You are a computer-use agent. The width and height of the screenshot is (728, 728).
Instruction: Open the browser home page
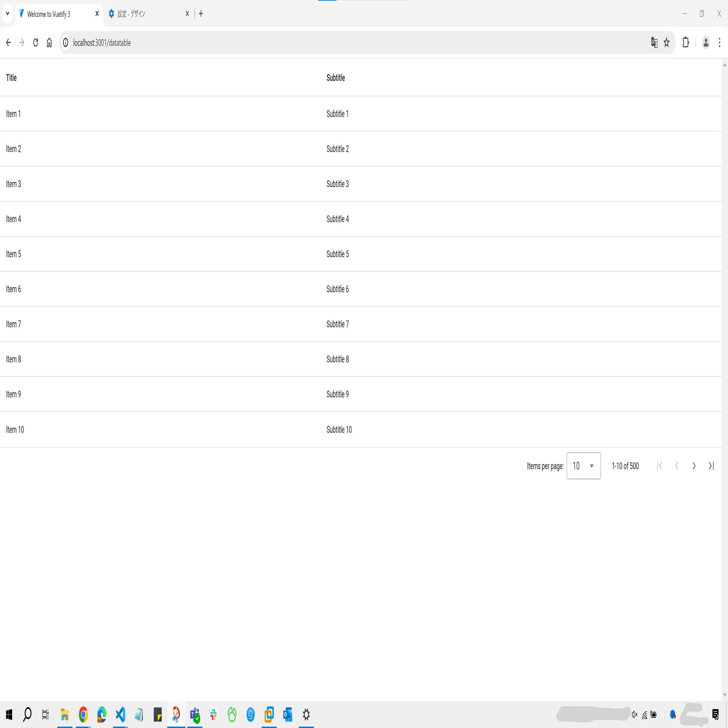[49, 43]
